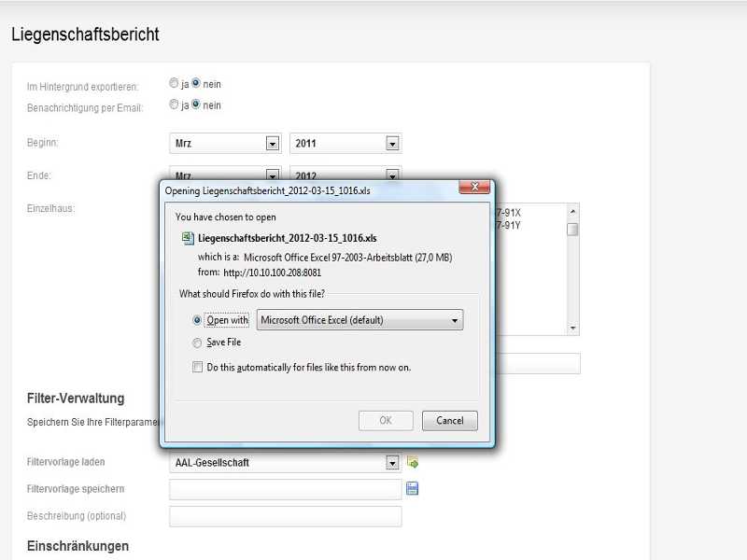Screen dimensions: 747x560
Task: Expand the 'Microsoft Office Excel (default)' application dropdown
Action: [359, 320]
